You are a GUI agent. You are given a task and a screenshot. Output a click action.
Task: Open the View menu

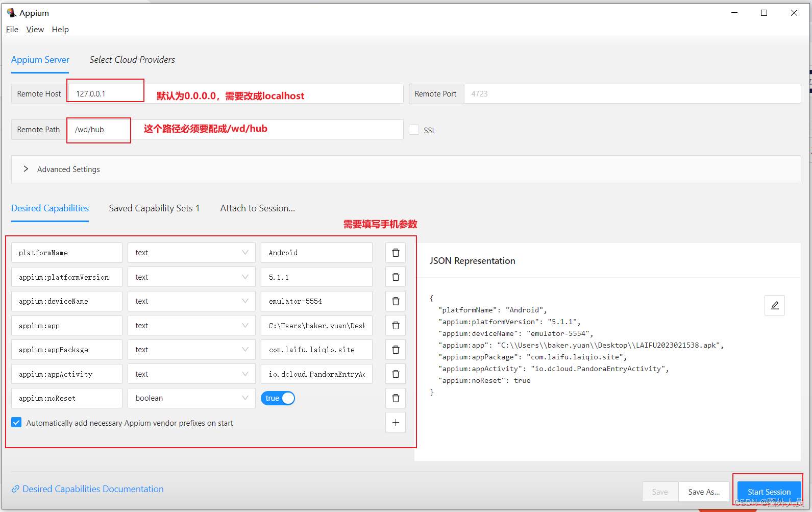35,30
